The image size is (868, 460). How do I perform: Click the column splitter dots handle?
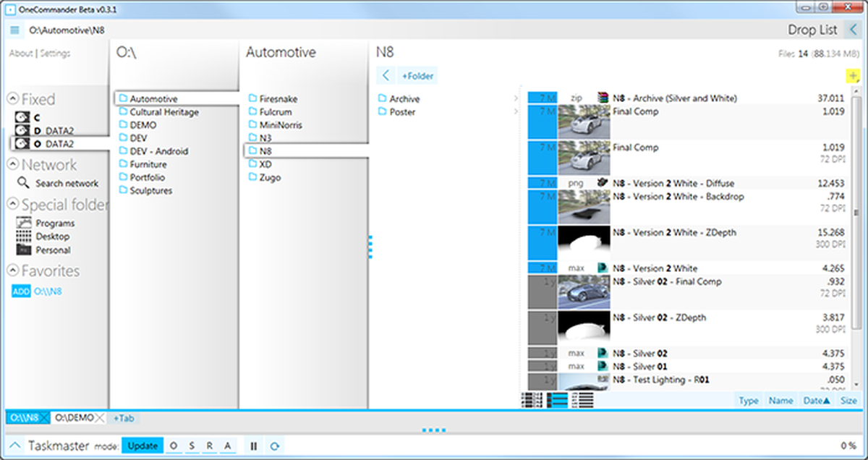point(370,247)
